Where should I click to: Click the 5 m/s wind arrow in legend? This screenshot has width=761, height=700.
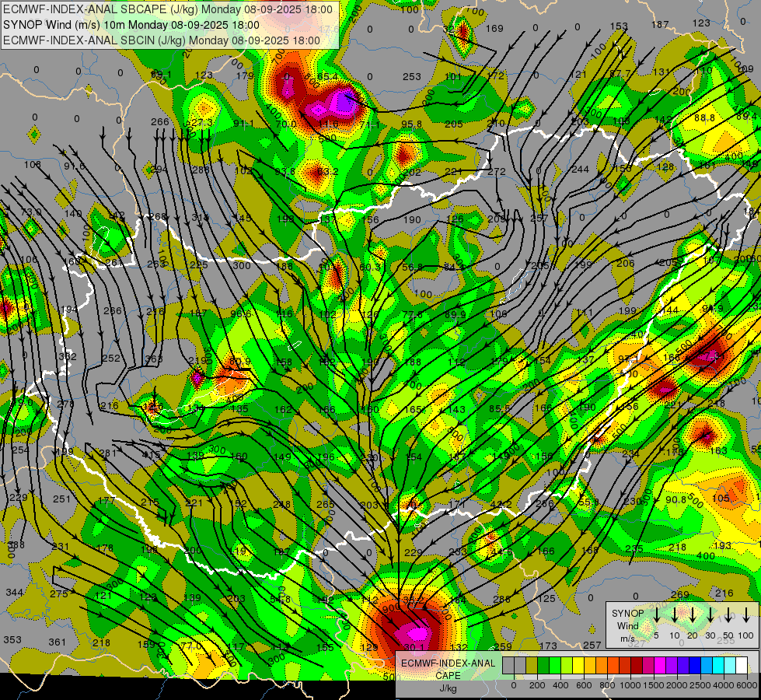coord(656,615)
